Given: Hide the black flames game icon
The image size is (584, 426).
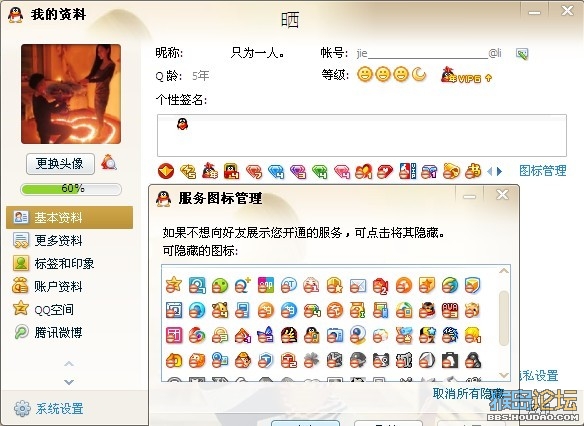Looking at the screenshot, I should pyautogui.click(x=289, y=335).
